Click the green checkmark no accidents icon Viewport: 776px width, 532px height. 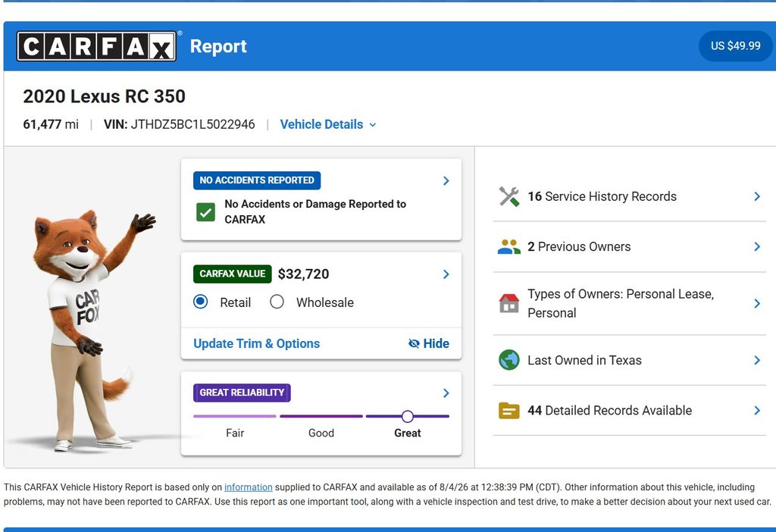coord(205,212)
